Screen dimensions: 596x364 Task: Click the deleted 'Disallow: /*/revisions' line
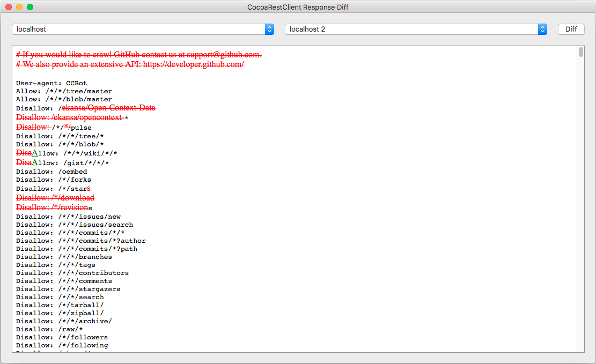(x=54, y=207)
